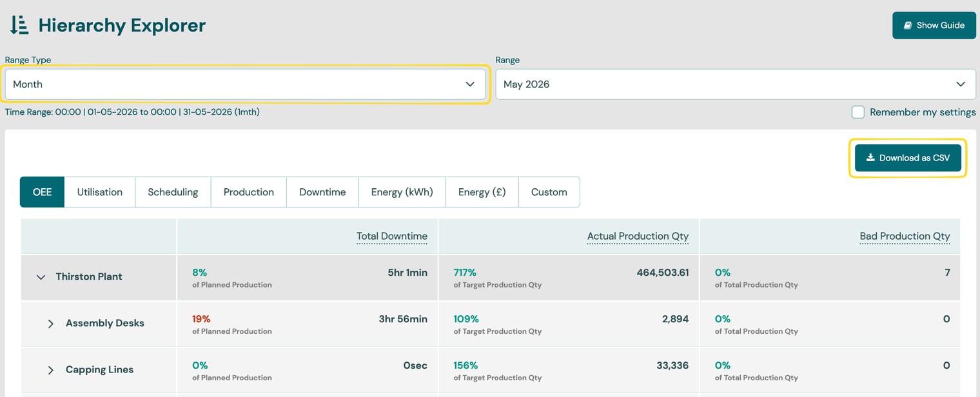Viewport: 980px width, 397px height.
Task: Click the 717% target production percentage
Action: click(465, 273)
